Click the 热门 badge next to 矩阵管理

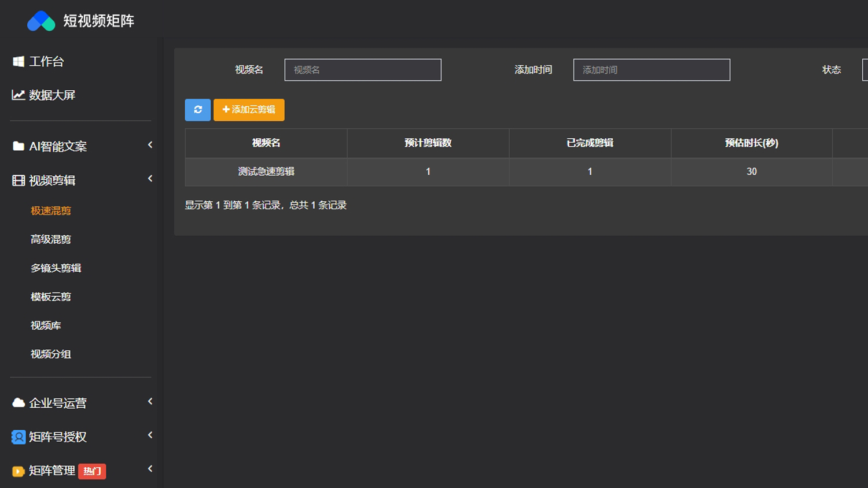click(x=92, y=471)
